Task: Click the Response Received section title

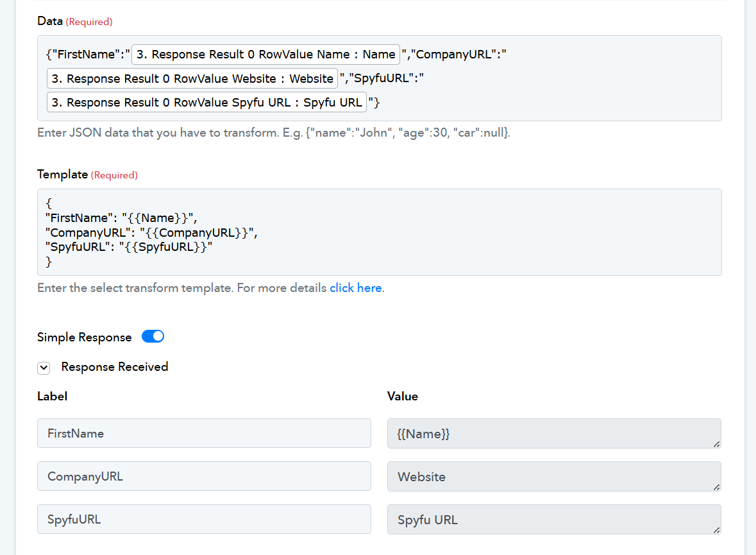Action: [x=115, y=367]
